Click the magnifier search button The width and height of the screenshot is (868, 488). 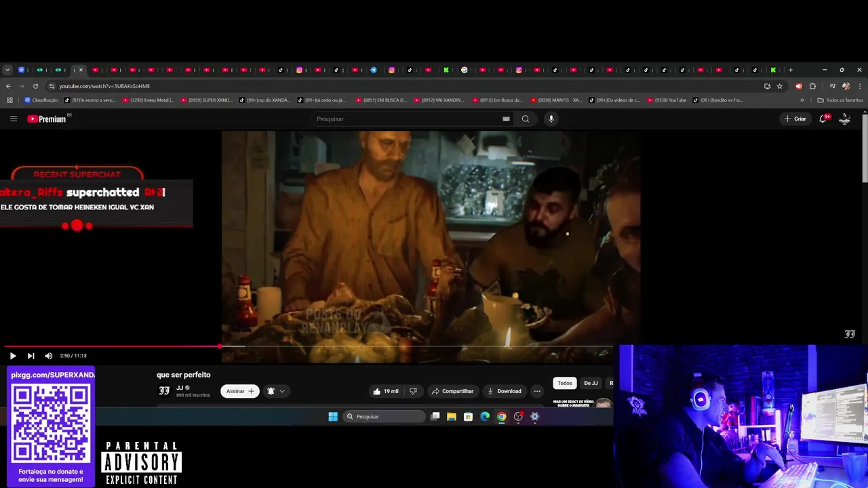click(526, 119)
